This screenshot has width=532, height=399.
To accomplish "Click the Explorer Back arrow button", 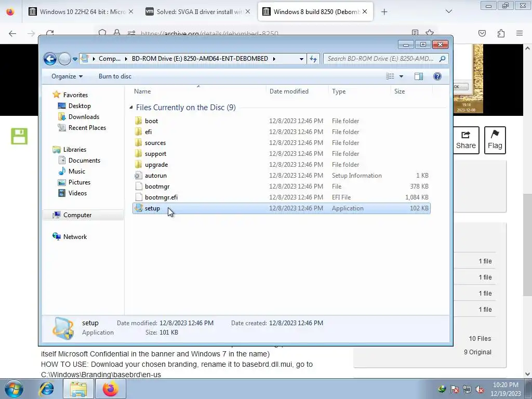I will (x=50, y=59).
